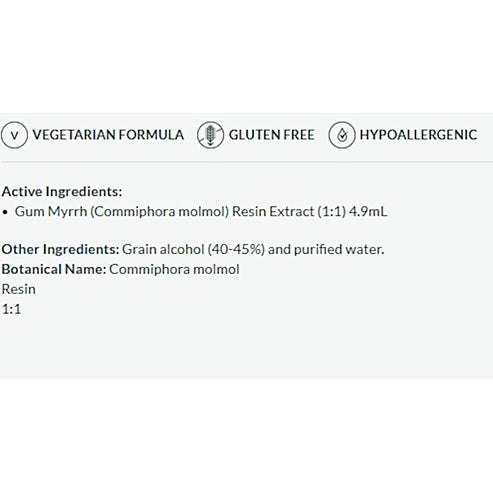Click the gluten free wheat icon
The width and height of the screenshot is (493, 493).
point(210,135)
